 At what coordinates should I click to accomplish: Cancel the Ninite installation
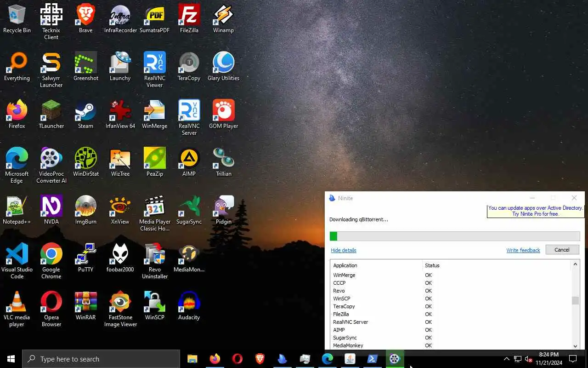(562, 250)
